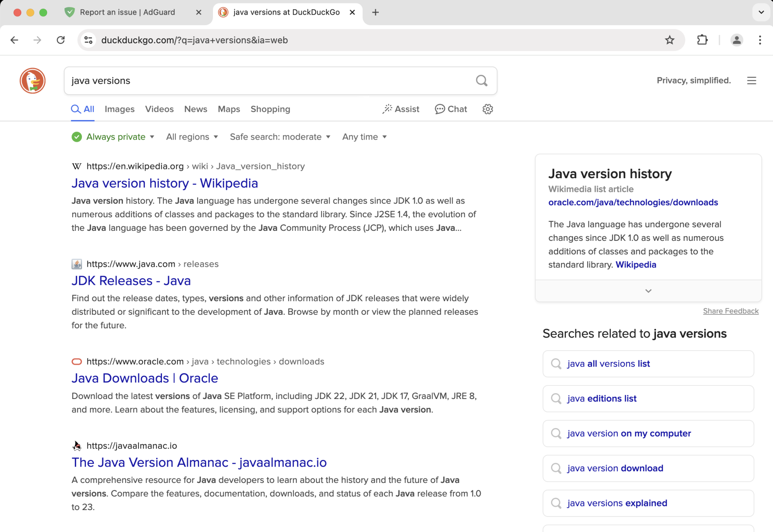Open Java Downloads | Oracle result
Image resolution: width=773 pixels, height=532 pixels.
[145, 378]
